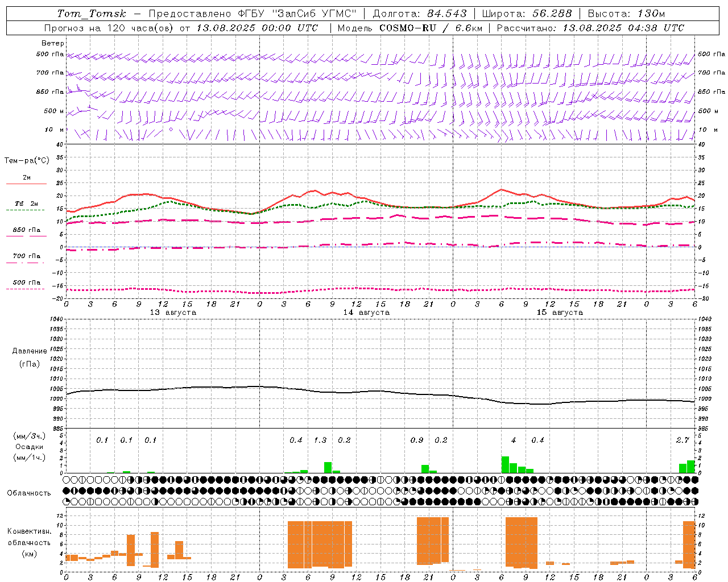
Task: Click the 700 гПа temperature legend entry
Action: [x=26, y=256]
